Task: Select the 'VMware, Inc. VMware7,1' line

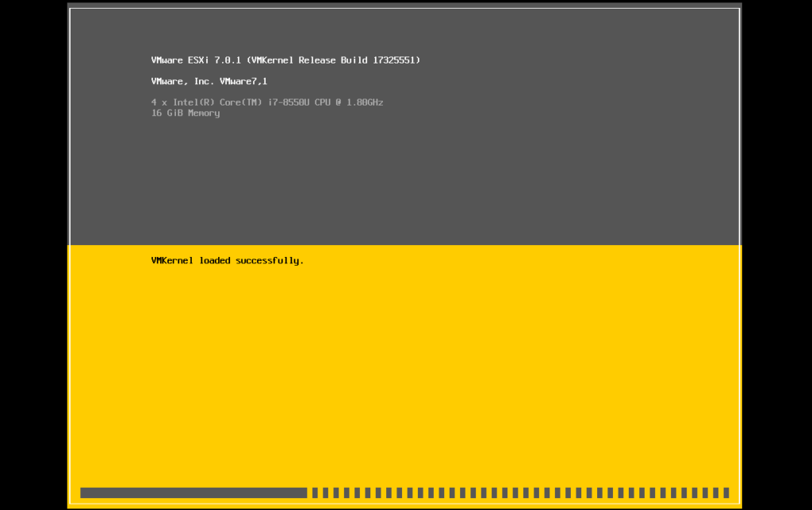Action: (x=209, y=81)
